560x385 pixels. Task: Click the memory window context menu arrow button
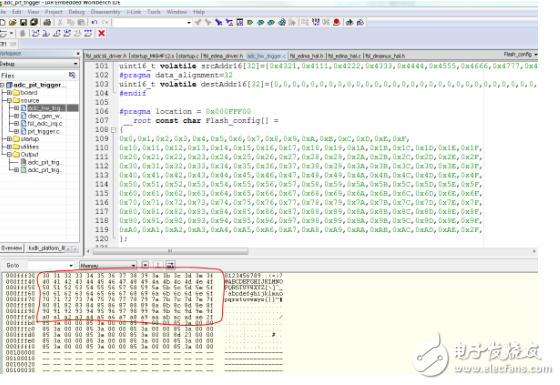(x=145, y=265)
